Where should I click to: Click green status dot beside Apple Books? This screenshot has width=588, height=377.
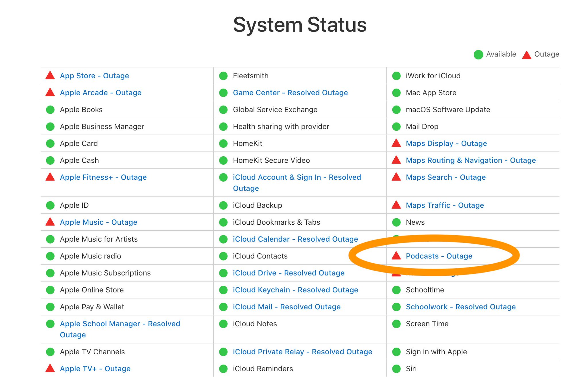tap(50, 110)
